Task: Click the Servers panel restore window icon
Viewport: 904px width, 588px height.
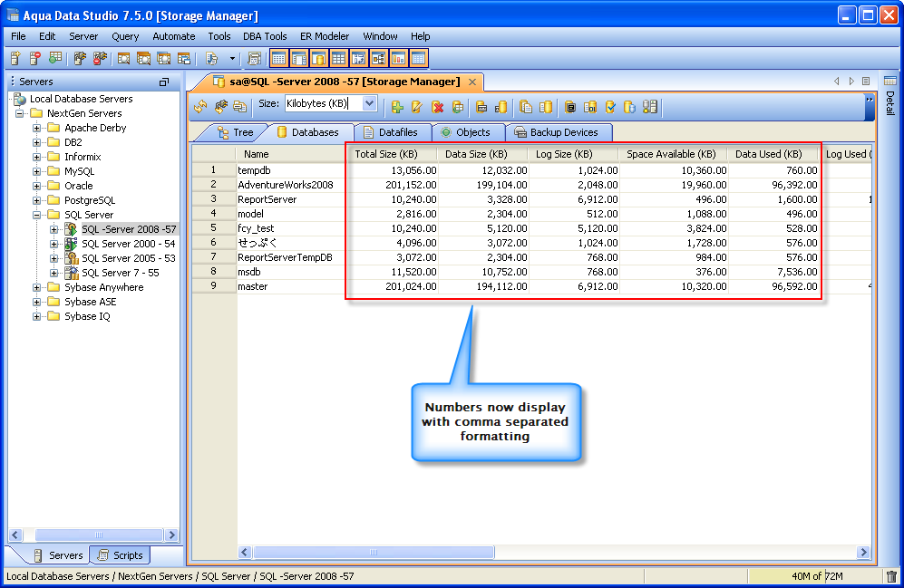Action: pyautogui.click(x=164, y=82)
